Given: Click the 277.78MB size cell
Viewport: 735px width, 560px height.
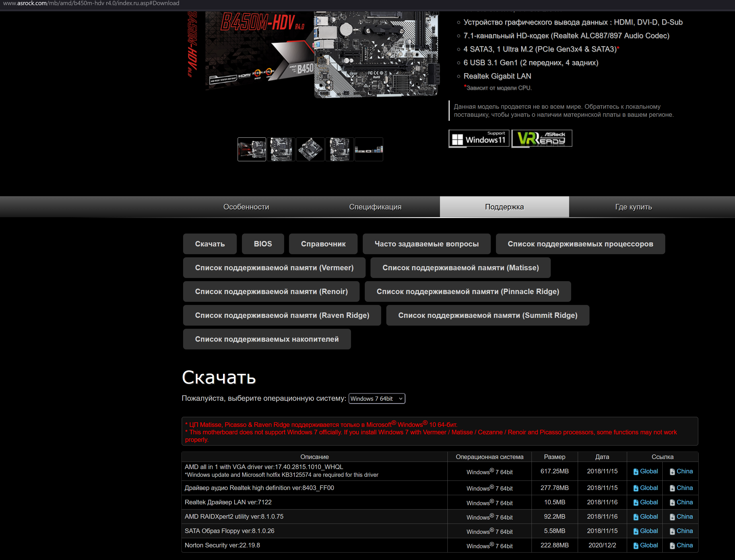Looking at the screenshot, I should [554, 488].
